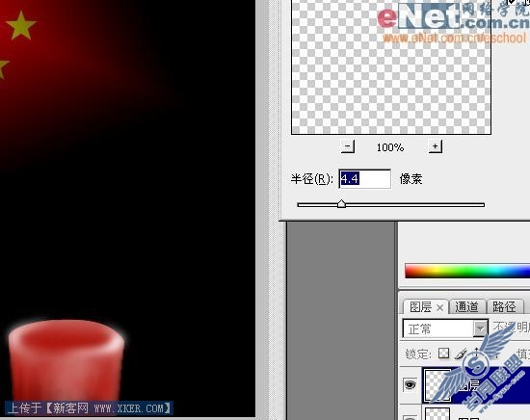Screen dimensions: 530x420
Task: Click the red candle on the canvas
Action: click(x=66, y=360)
